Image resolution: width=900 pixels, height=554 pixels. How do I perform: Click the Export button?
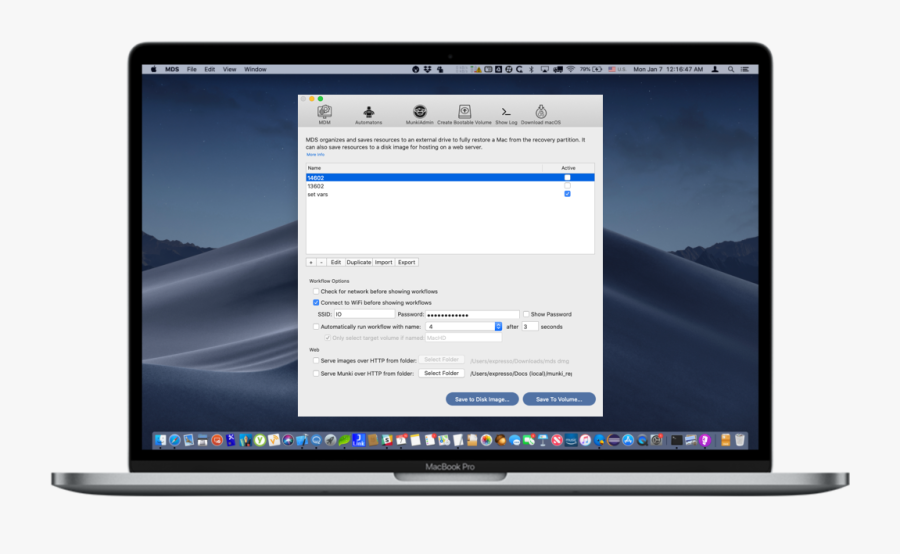(x=406, y=262)
